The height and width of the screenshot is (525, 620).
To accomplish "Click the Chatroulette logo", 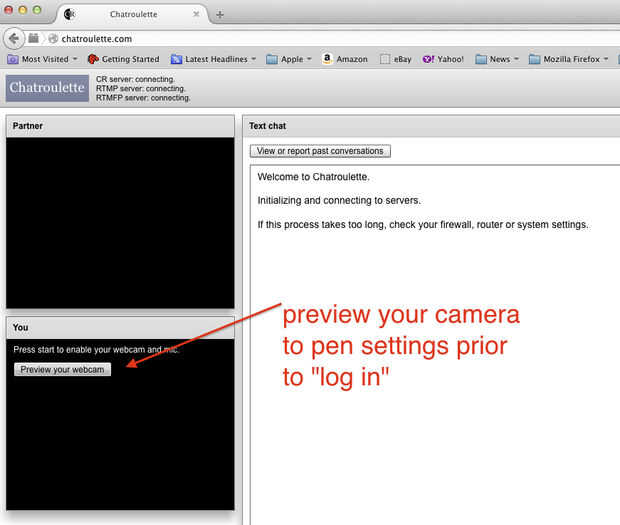I will click(x=47, y=88).
